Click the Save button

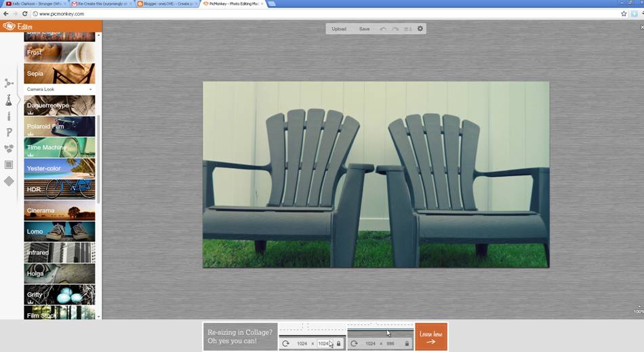[364, 29]
